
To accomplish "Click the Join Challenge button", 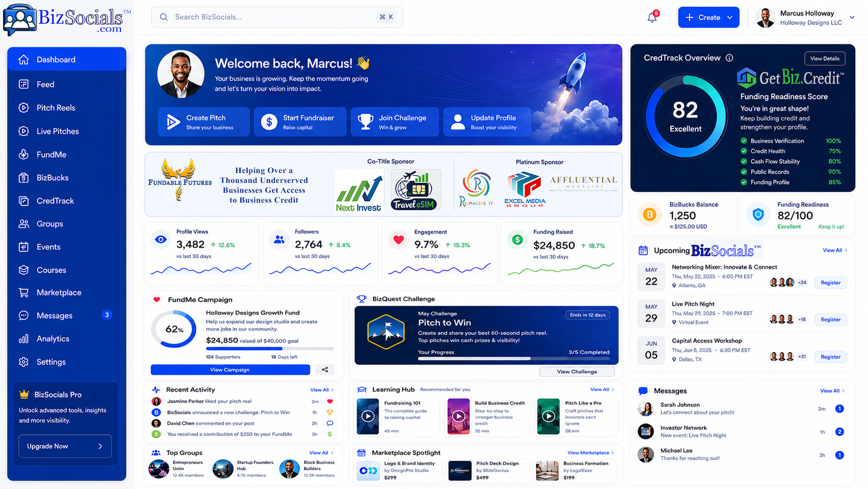I will [395, 122].
